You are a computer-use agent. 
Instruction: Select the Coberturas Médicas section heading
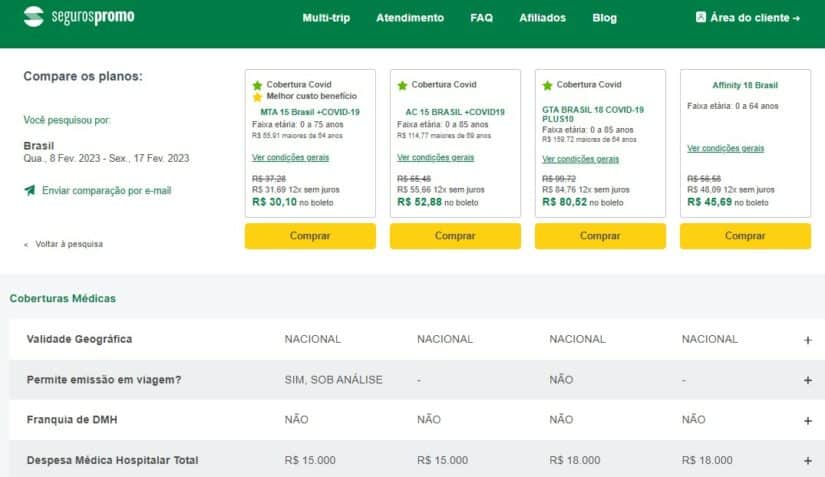click(63, 298)
